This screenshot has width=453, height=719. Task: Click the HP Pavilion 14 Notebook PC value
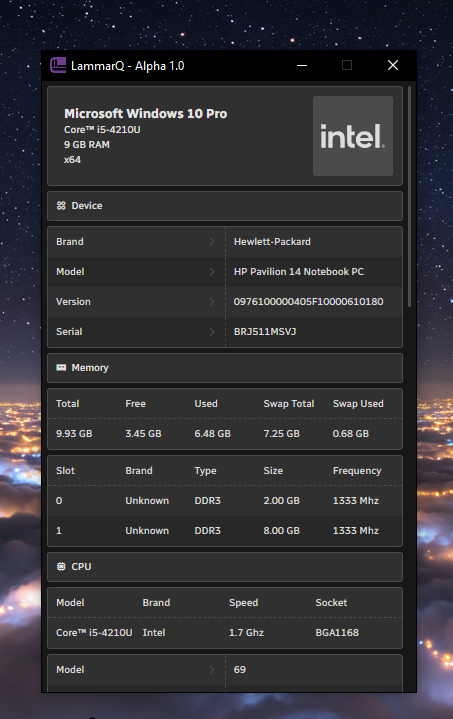tap(298, 271)
